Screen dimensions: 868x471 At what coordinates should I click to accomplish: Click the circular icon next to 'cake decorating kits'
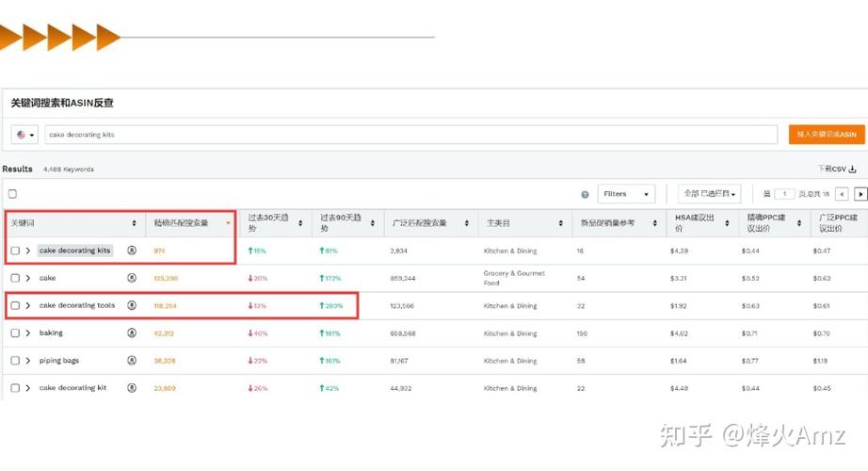tap(132, 251)
